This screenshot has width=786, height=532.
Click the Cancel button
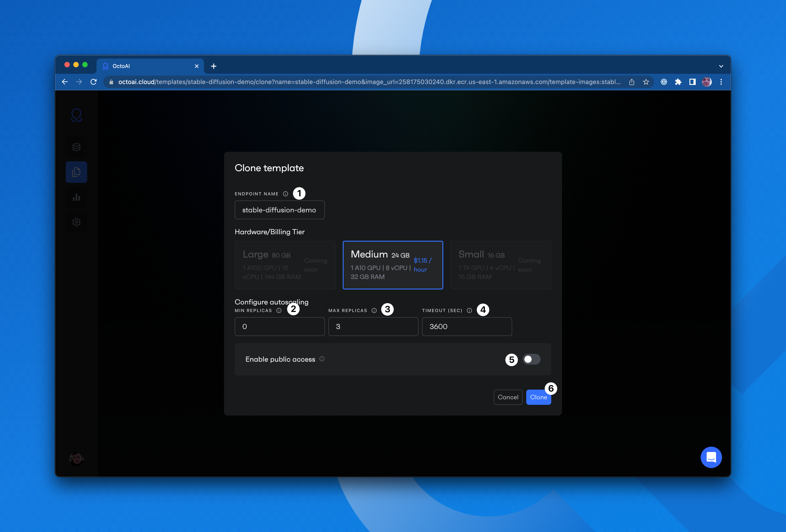click(x=508, y=397)
